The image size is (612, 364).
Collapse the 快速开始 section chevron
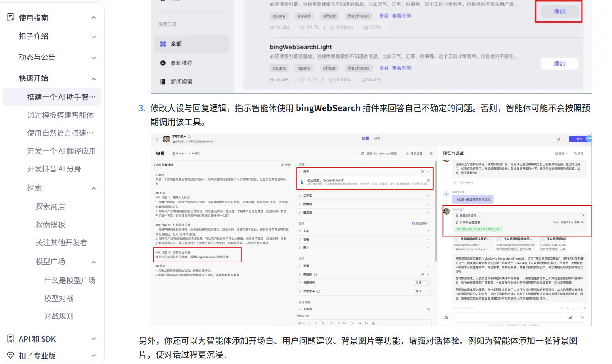(x=94, y=79)
